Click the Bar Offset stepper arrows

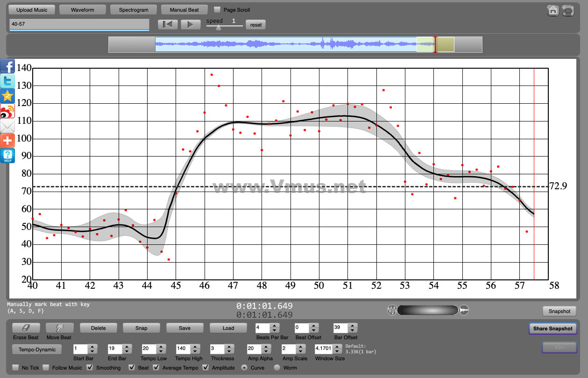pos(352,328)
